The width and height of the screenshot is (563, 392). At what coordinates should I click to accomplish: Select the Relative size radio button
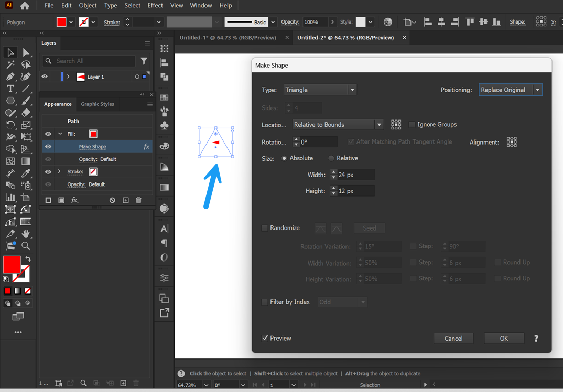(x=331, y=158)
